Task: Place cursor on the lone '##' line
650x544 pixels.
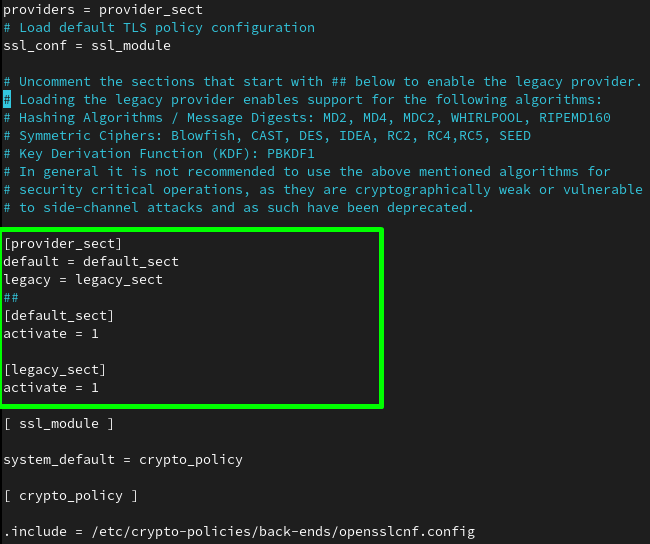Action: (11, 297)
